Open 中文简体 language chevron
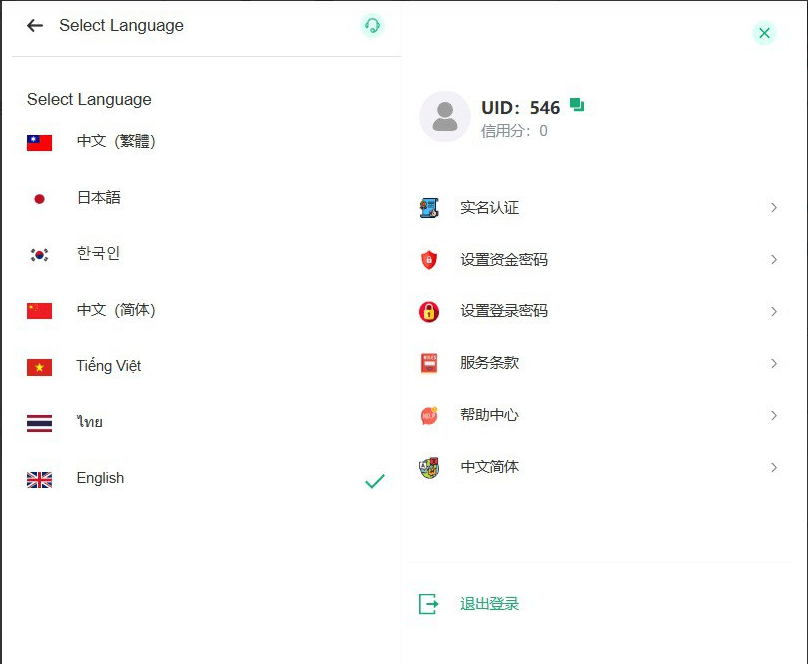808x664 pixels. click(774, 467)
